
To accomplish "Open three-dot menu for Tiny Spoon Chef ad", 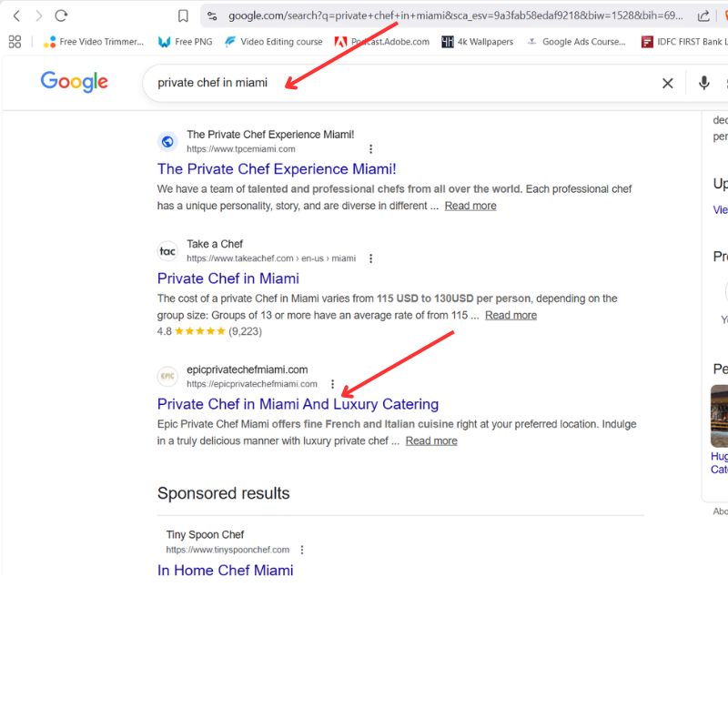I will coord(302,550).
